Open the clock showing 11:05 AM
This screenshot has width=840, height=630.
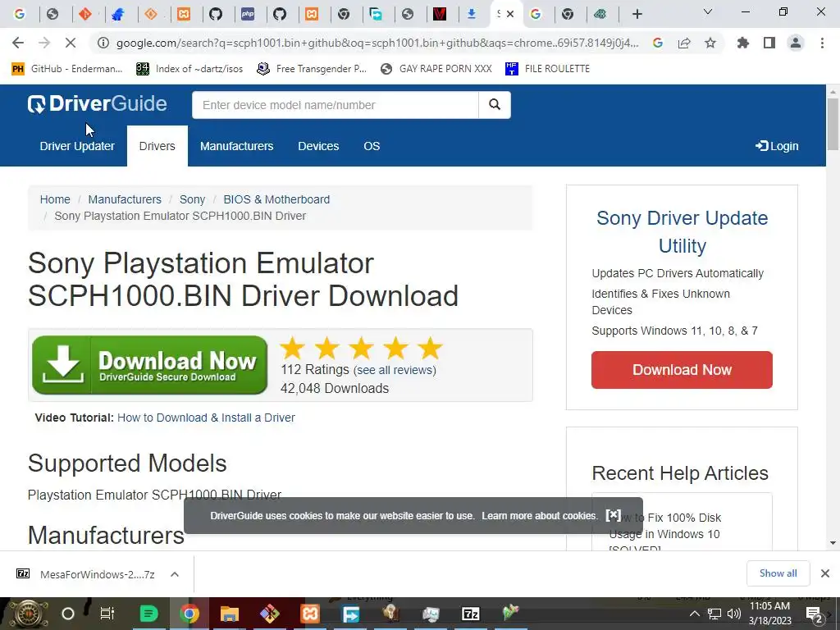pyautogui.click(x=769, y=614)
